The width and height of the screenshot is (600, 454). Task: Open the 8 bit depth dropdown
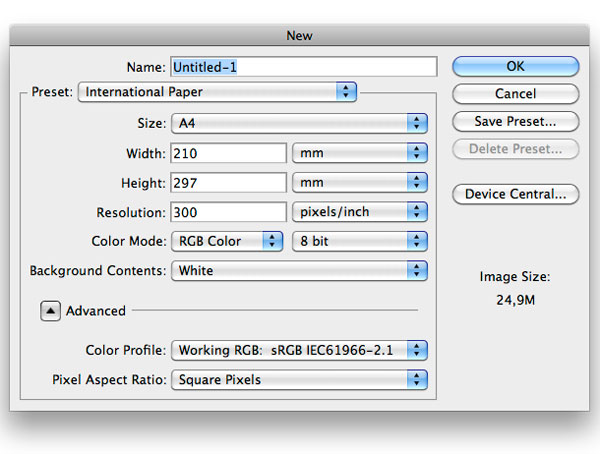click(360, 241)
